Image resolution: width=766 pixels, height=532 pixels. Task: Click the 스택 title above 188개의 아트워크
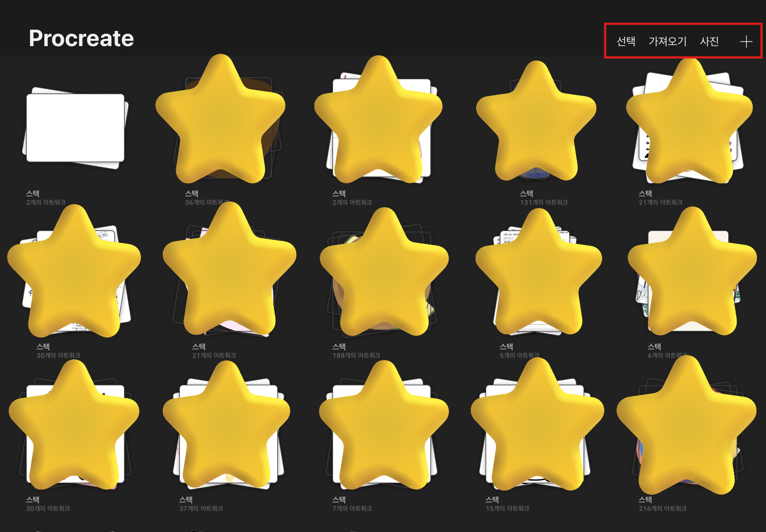tap(339, 347)
